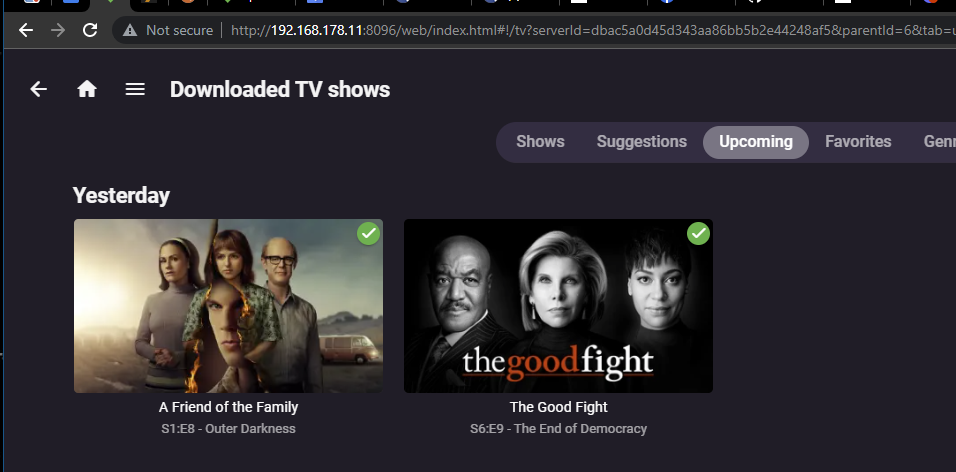Image resolution: width=956 pixels, height=472 pixels.
Task: Switch to the Favorites tab
Action: (858, 141)
